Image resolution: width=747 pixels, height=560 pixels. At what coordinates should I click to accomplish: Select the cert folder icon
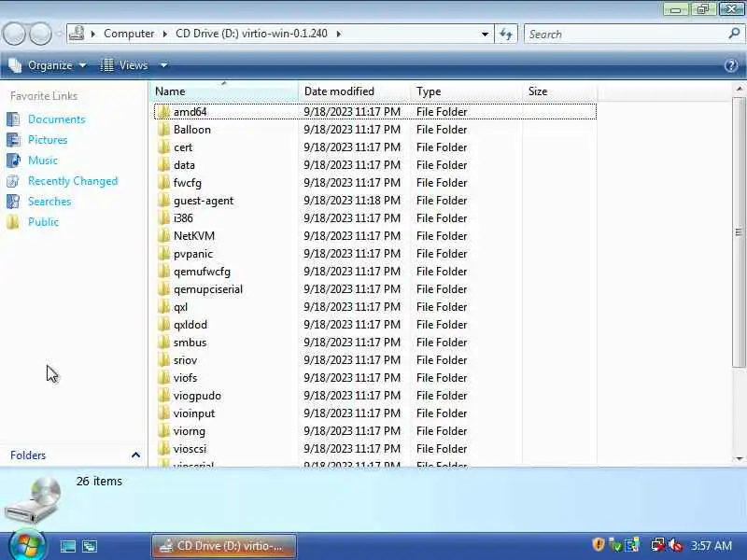coord(163,147)
